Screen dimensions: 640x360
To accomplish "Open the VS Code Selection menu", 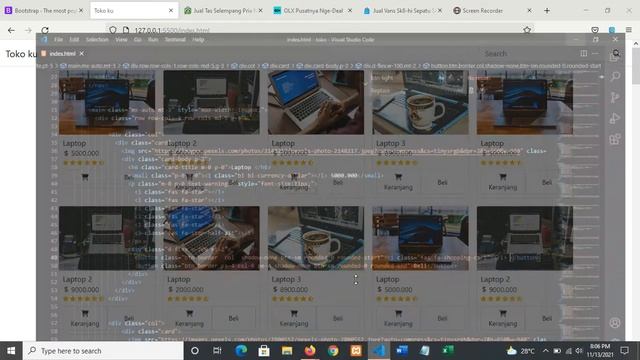I will pyautogui.click(x=97, y=40).
